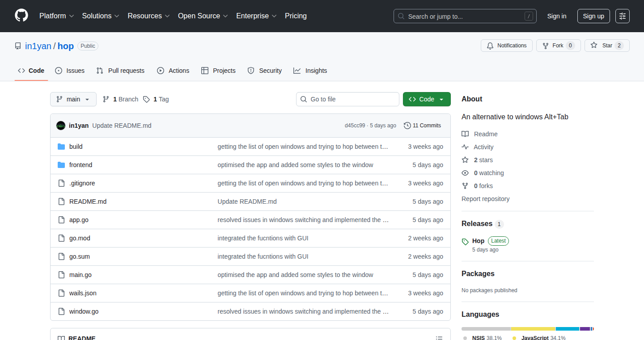This screenshot has height=340, width=644.
Task: Open the Security tab
Action: [265, 71]
